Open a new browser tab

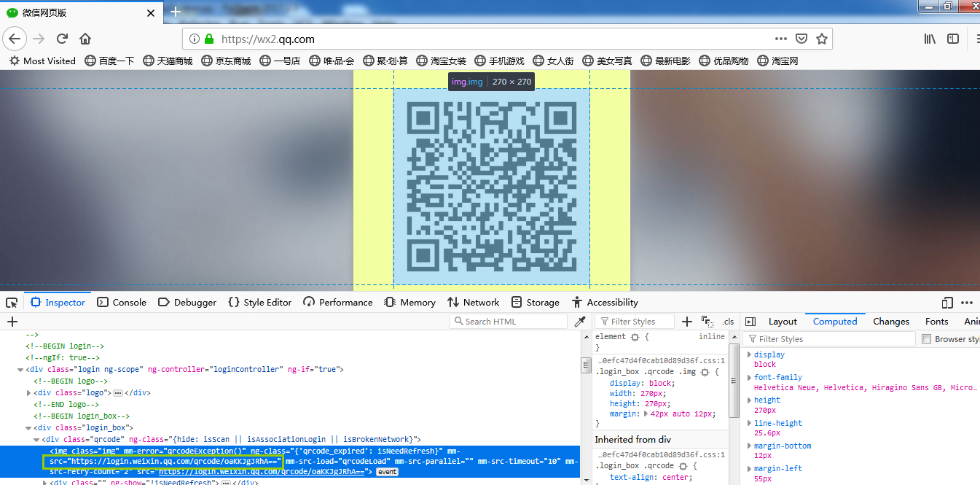coord(176,12)
